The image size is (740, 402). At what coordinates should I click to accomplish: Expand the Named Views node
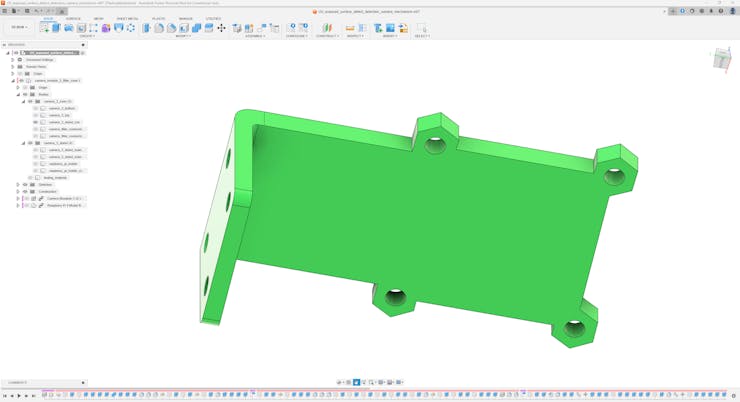tap(13, 67)
